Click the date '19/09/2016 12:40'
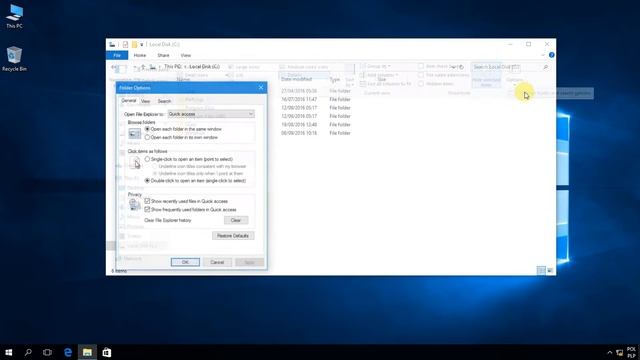 pyautogui.click(x=299, y=124)
